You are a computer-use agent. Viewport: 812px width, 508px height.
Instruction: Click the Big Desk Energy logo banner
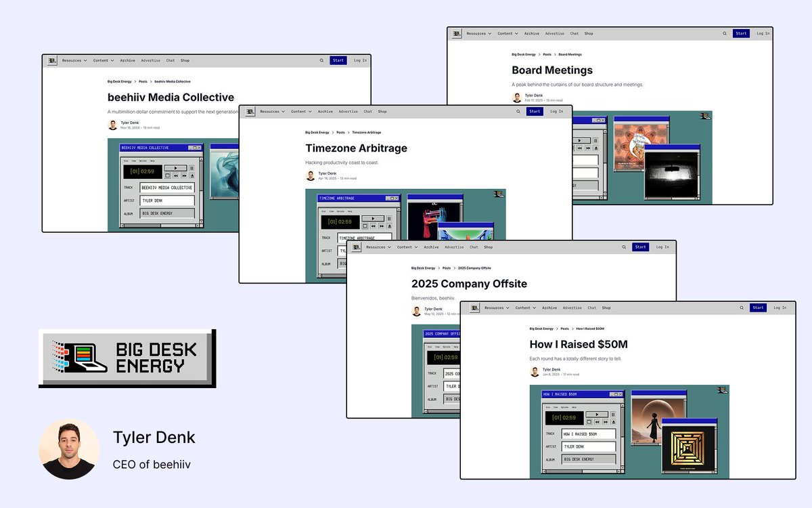pos(126,357)
